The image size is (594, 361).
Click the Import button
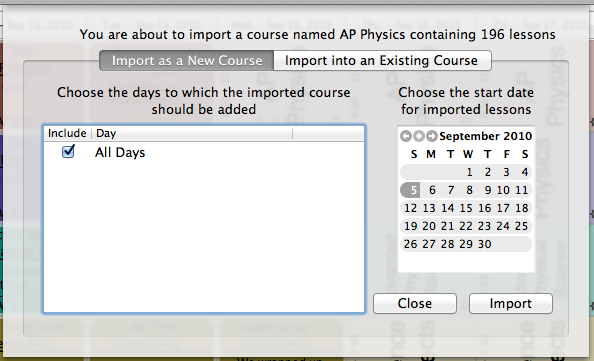511,303
